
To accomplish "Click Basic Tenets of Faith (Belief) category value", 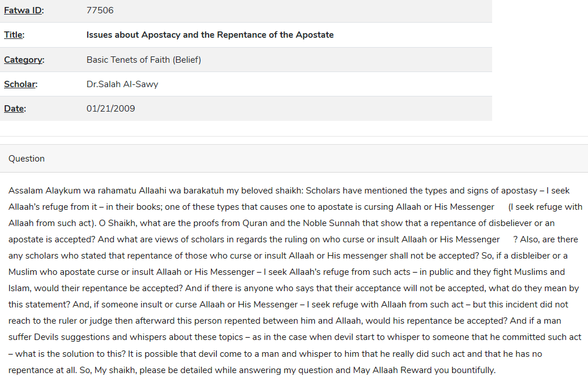I will (144, 60).
